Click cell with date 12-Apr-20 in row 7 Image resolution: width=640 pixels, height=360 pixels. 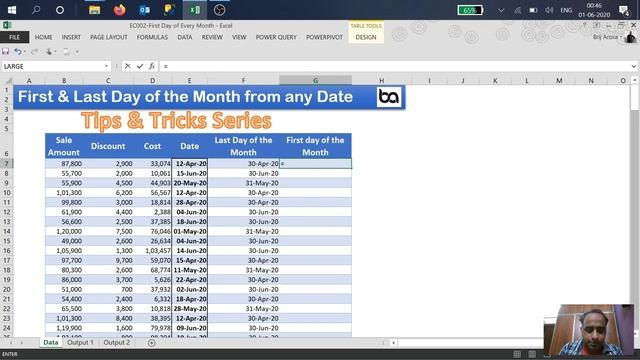tap(190, 164)
